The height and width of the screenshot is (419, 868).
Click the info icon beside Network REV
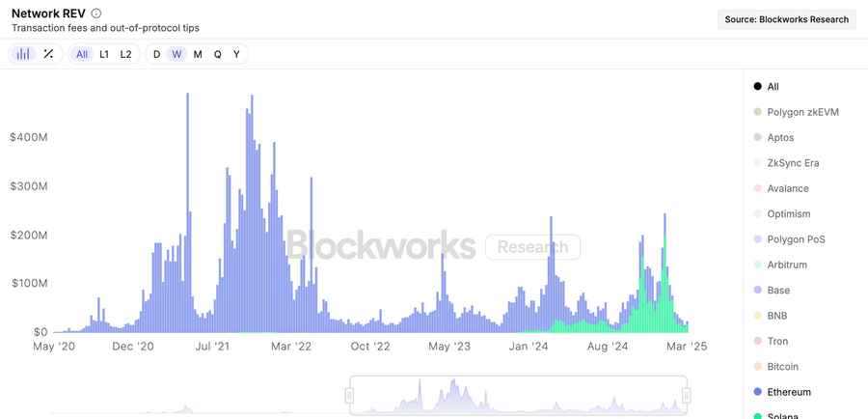[x=96, y=14]
